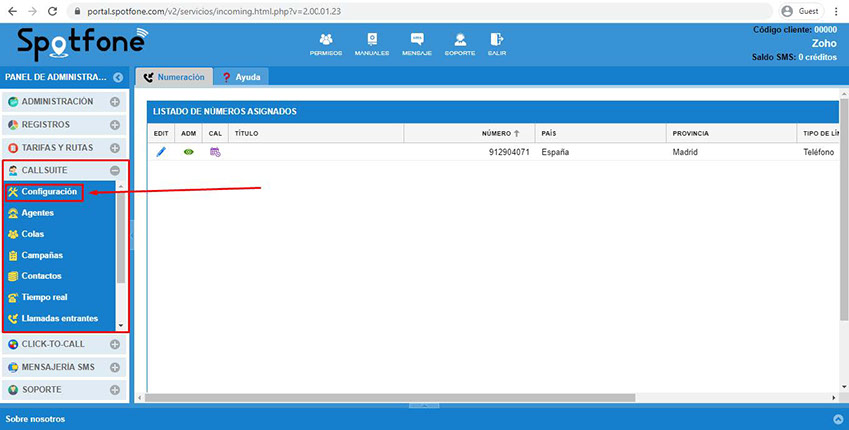Click the calendar icon in CAL column
The height and width of the screenshot is (430, 849).
(215, 152)
